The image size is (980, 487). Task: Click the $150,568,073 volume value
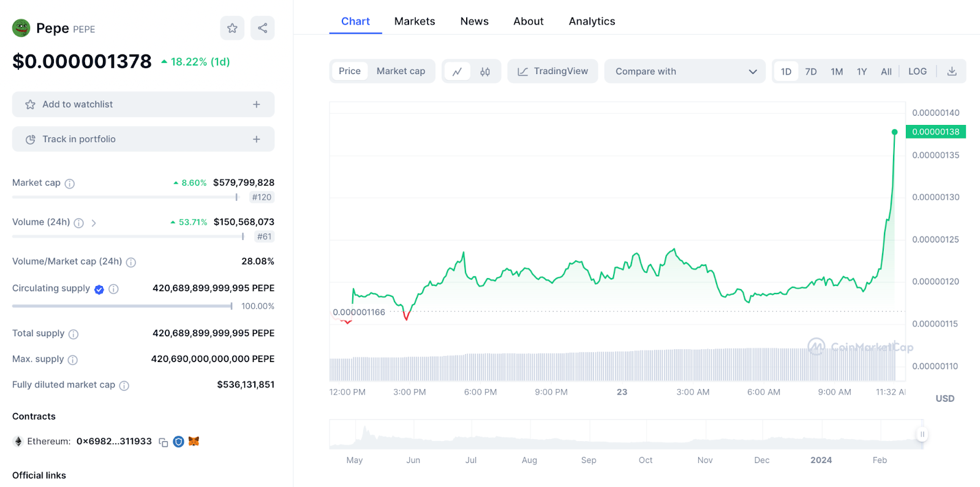pos(244,222)
